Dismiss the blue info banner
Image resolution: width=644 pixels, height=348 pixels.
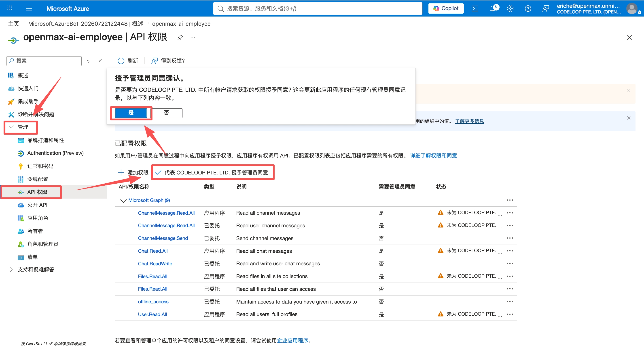[629, 118]
